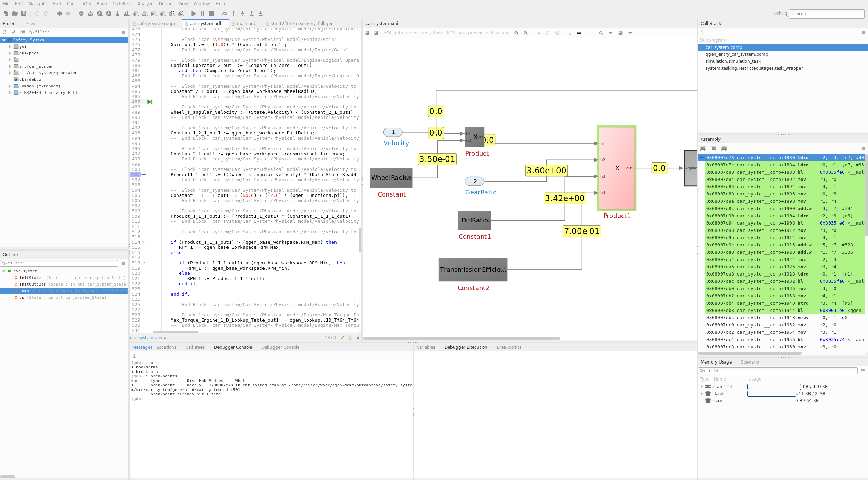Click the save file icon in the main toolbar
Screen dimensions: 868x480
point(24,14)
